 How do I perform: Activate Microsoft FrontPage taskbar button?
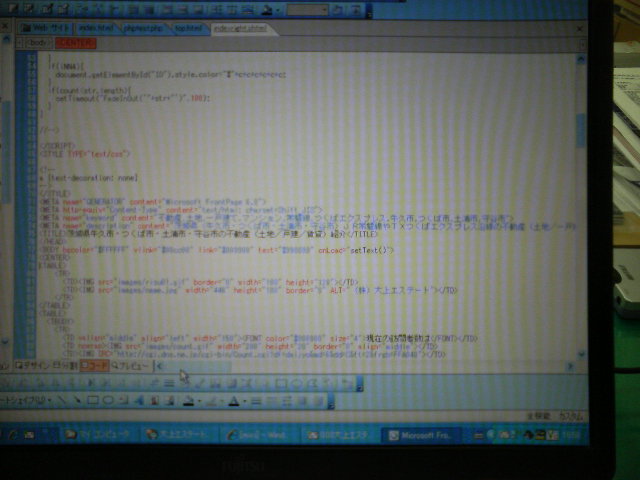420,435
